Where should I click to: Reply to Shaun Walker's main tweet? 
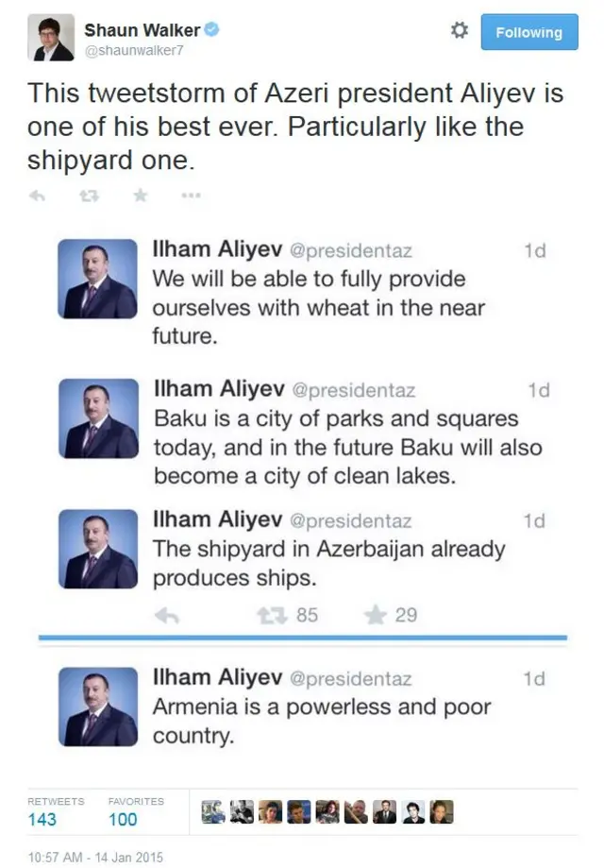(38, 196)
